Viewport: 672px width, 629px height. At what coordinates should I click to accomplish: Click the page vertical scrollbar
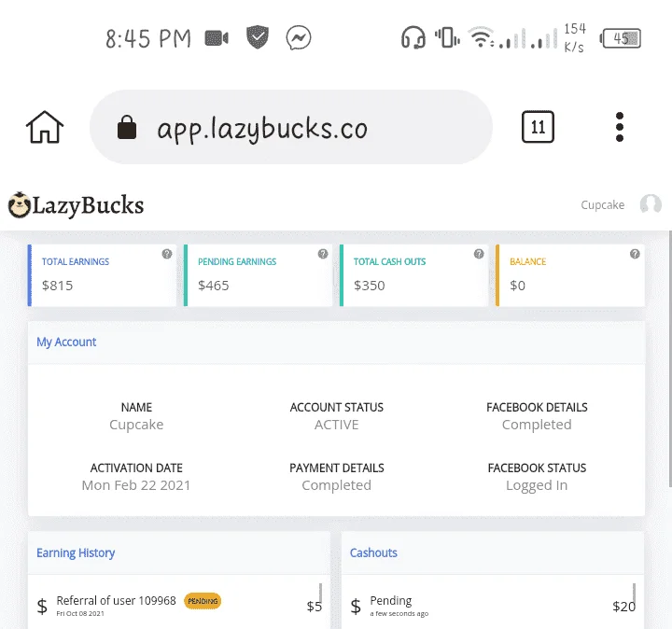point(669,358)
